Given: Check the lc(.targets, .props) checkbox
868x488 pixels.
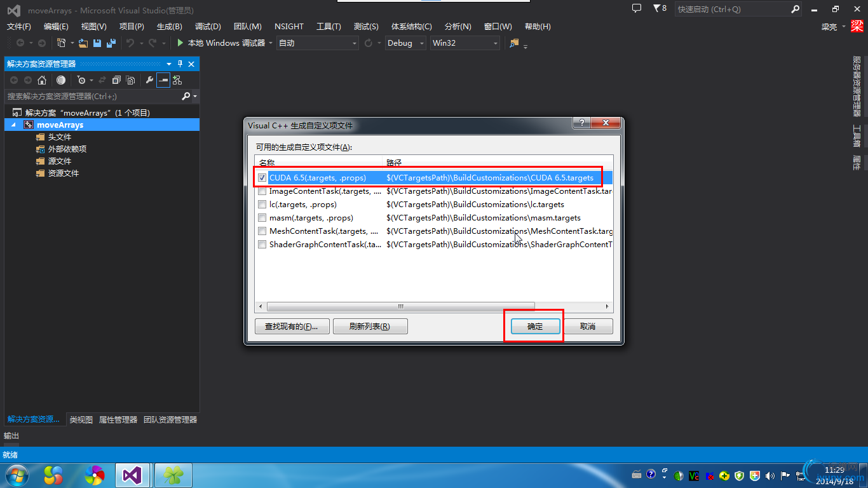Looking at the screenshot, I should tap(262, 205).
